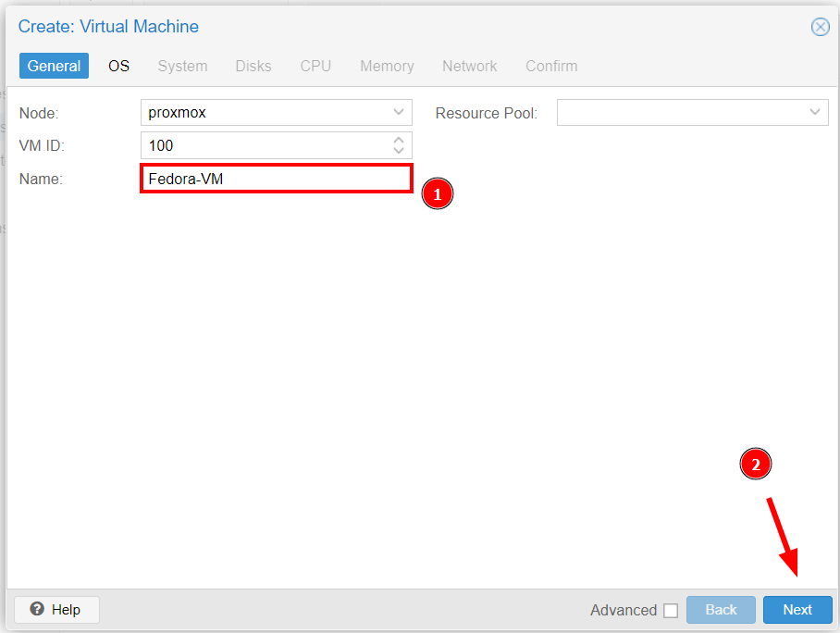Click into the VM ID number field
Screen dimensions: 840x633
[264, 145]
